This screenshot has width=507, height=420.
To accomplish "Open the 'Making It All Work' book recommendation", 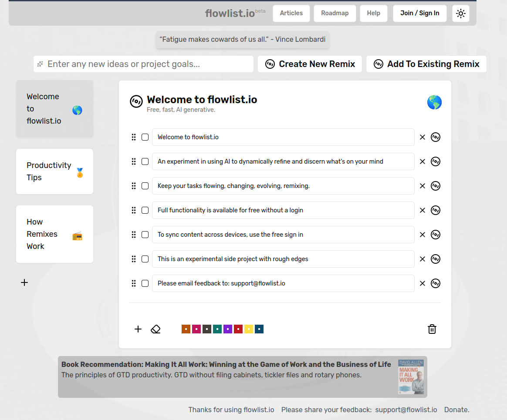I will pos(243,377).
